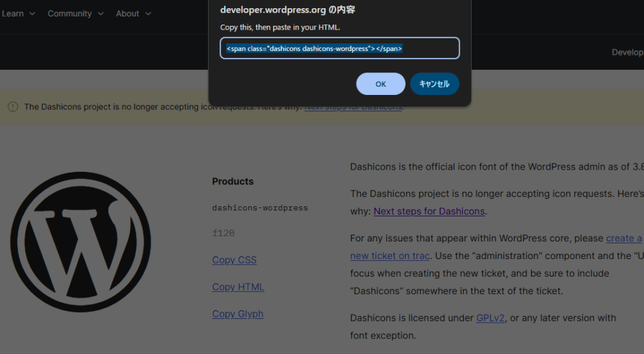644x354 pixels.
Task: Open the About menu item
Action: (127, 14)
